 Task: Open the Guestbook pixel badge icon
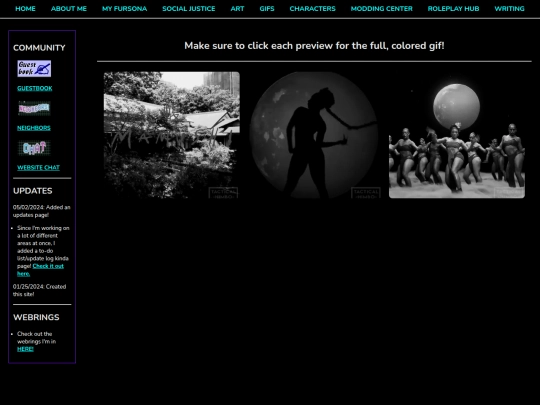click(34, 69)
